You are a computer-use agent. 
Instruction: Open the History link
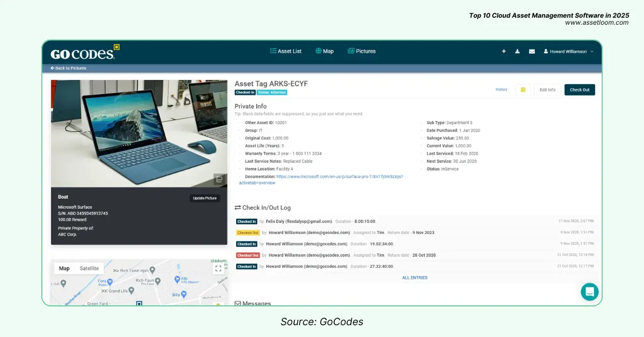501,90
